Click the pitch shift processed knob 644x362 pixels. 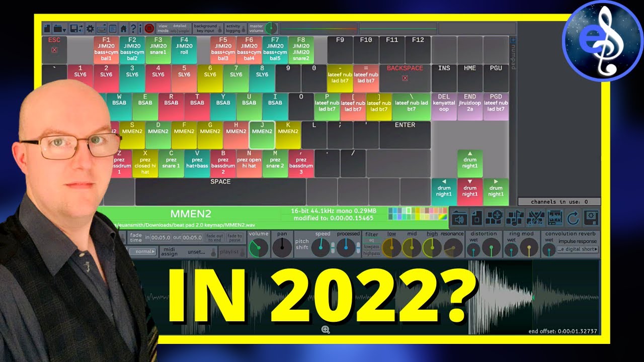(345, 247)
